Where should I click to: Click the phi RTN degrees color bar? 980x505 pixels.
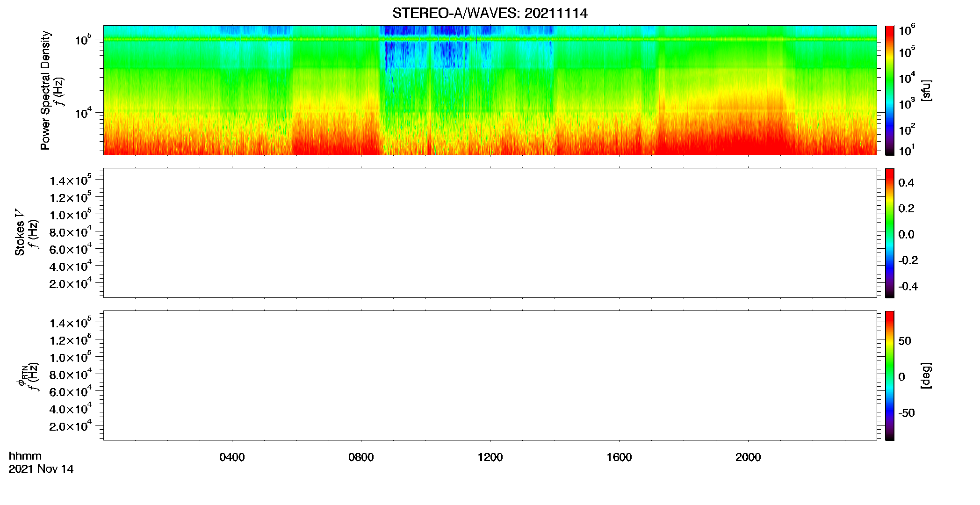click(x=890, y=375)
